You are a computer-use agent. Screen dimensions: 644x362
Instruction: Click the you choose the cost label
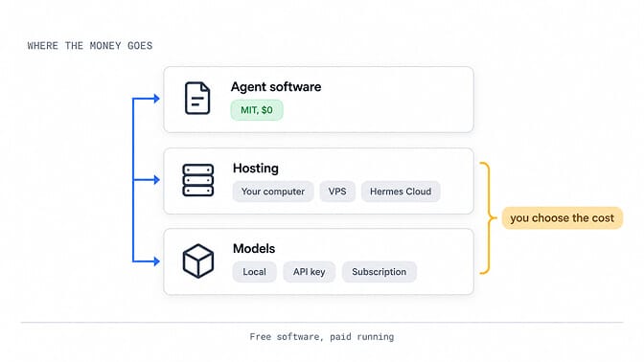(563, 218)
